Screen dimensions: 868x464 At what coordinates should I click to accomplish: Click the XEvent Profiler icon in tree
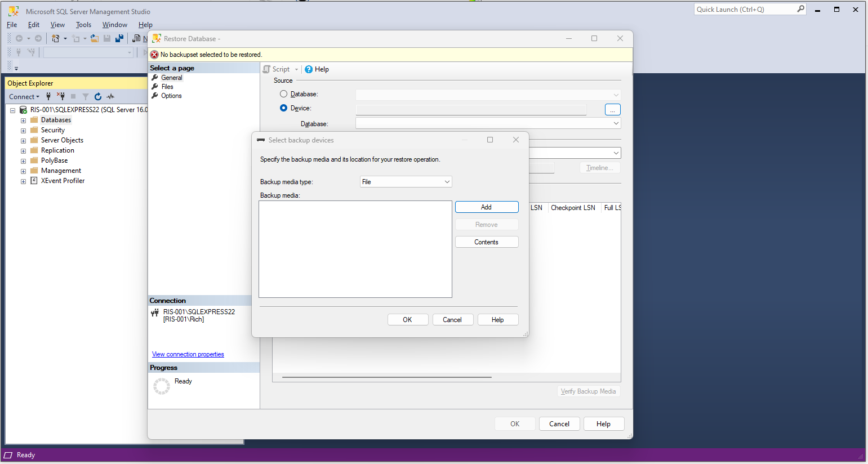34,181
